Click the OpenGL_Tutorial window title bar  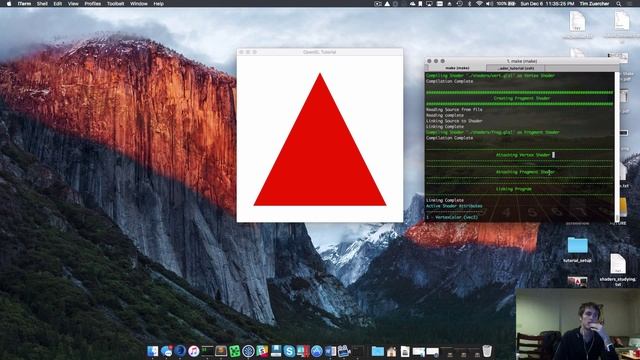320,52
